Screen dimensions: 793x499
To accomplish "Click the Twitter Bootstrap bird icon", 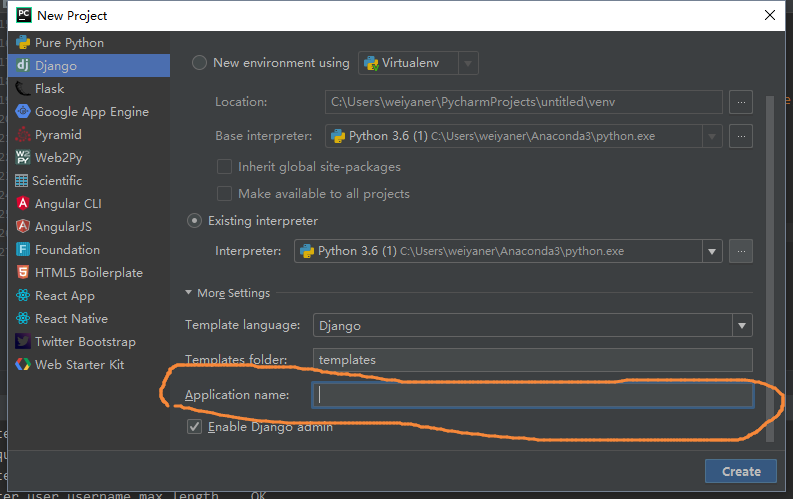I will 23,341.
